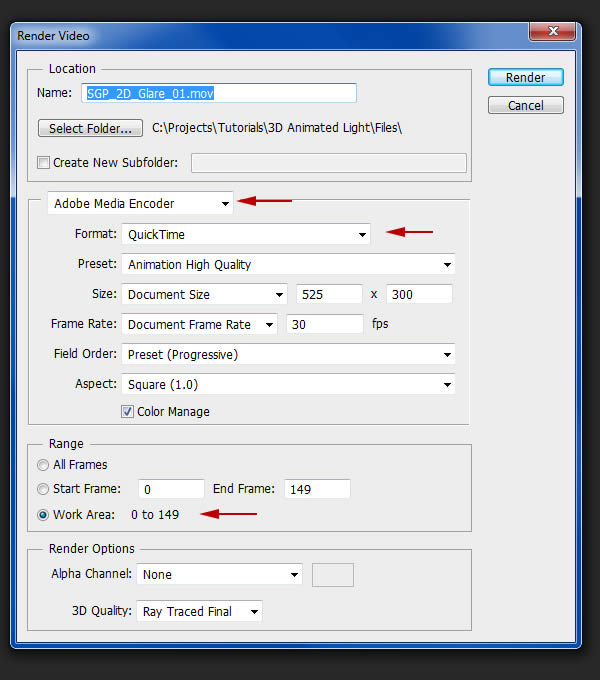Expand the Field Order dropdown
This screenshot has width=600, height=680.
tap(288, 355)
